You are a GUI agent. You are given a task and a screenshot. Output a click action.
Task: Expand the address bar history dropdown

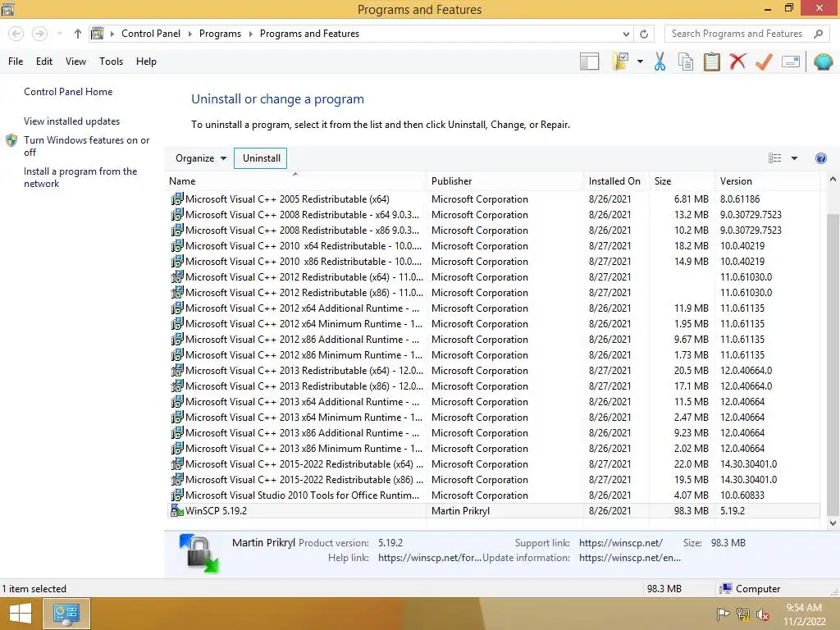[x=626, y=34]
